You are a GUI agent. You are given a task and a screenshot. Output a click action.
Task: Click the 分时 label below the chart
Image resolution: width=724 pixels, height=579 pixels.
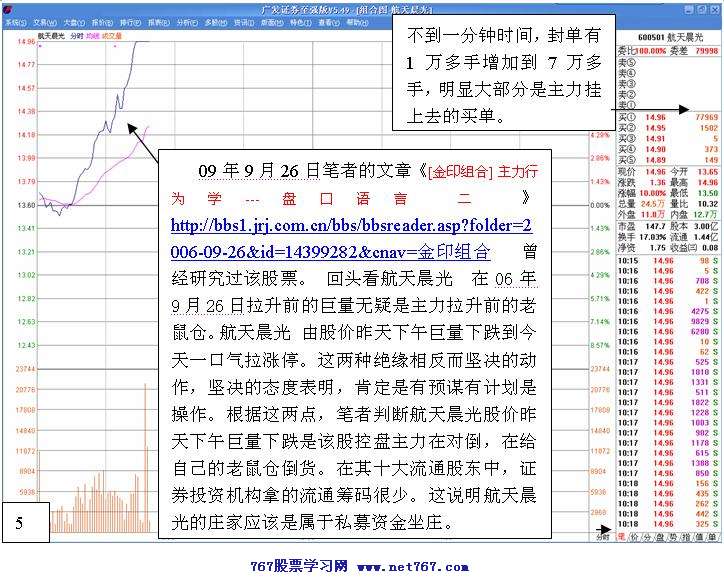click(602, 537)
